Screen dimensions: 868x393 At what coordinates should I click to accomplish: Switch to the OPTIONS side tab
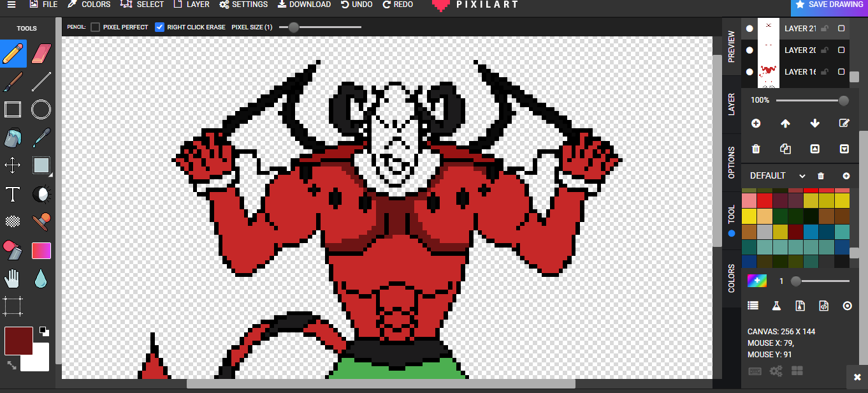[731, 163]
